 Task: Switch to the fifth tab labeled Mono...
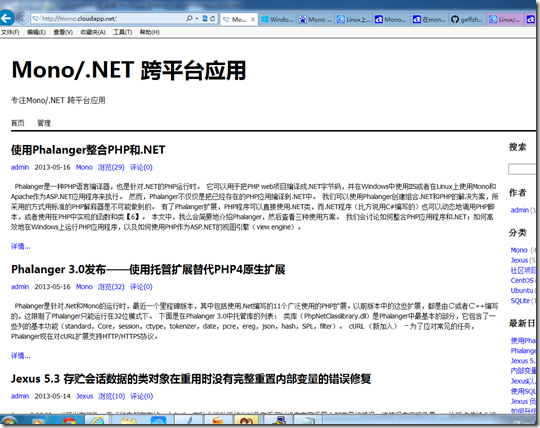pos(391,20)
